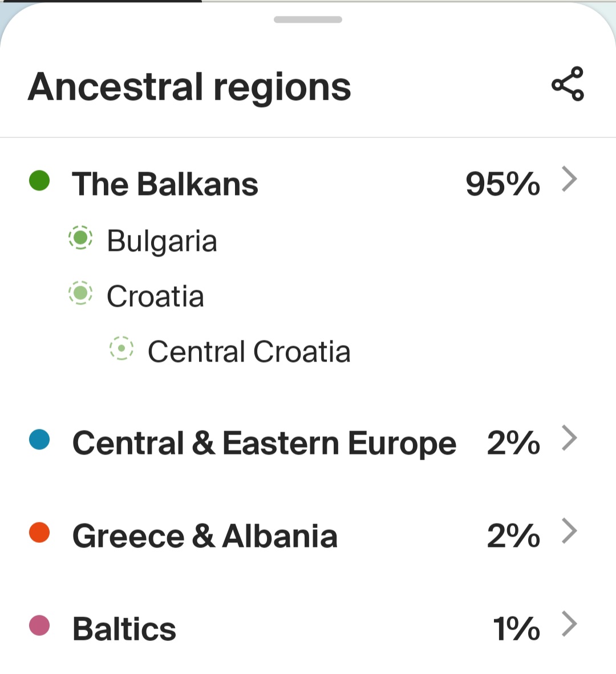Click the blue dot for Central & Eastern Europe

click(39, 440)
